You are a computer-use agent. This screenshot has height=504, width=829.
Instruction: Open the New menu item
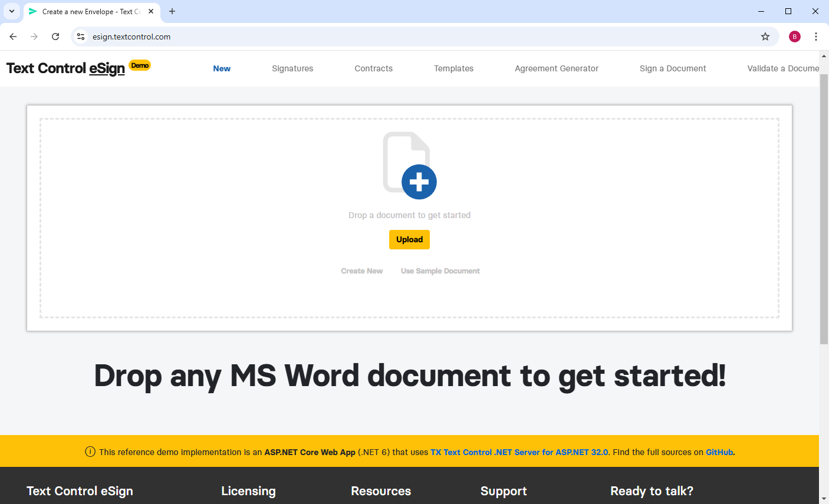(222, 68)
